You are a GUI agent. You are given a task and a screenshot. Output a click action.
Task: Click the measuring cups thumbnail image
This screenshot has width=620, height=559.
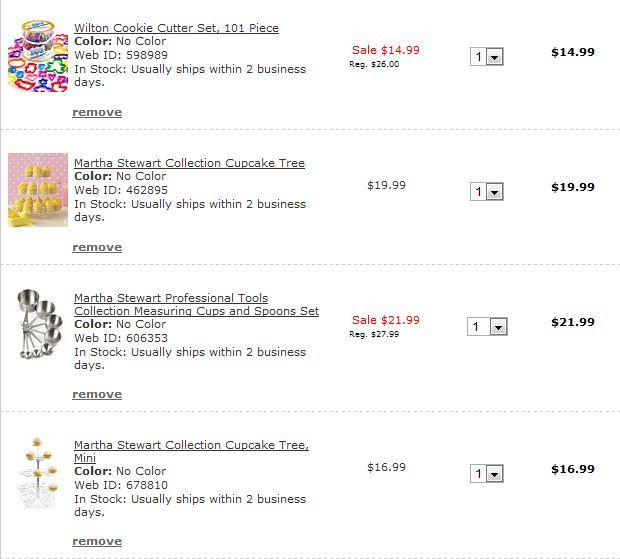tap(38, 323)
